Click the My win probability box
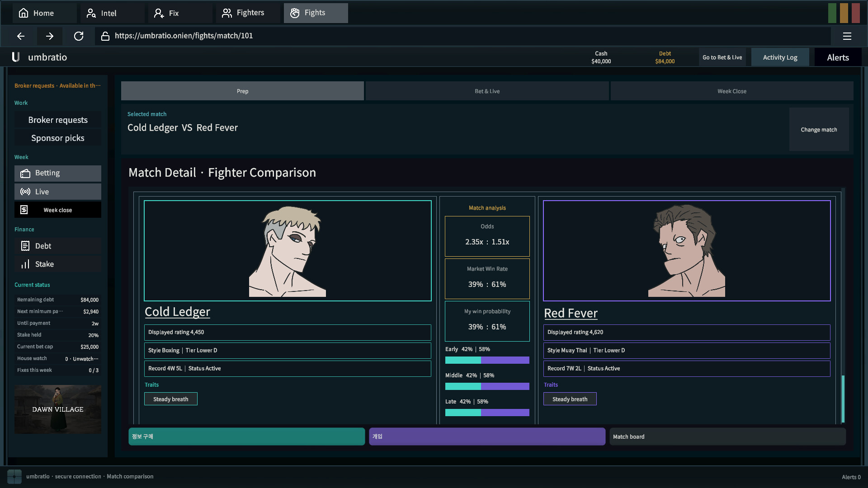Viewport: 868px width, 488px height. (x=487, y=321)
